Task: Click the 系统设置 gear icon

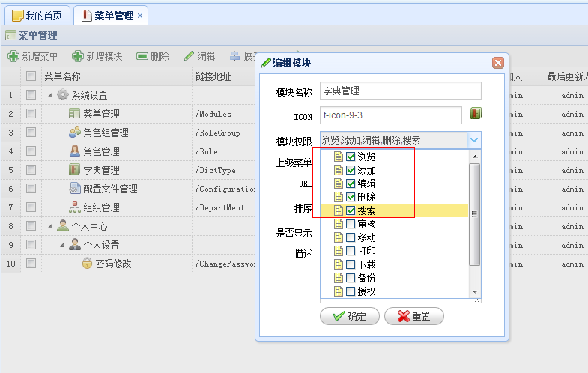Action: coord(63,95)
